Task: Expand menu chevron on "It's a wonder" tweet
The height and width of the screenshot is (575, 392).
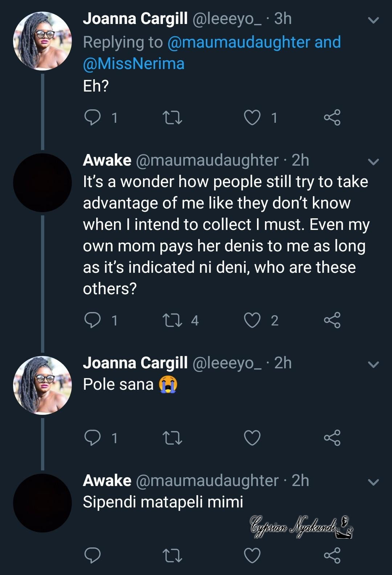Action: coord(373,161)
